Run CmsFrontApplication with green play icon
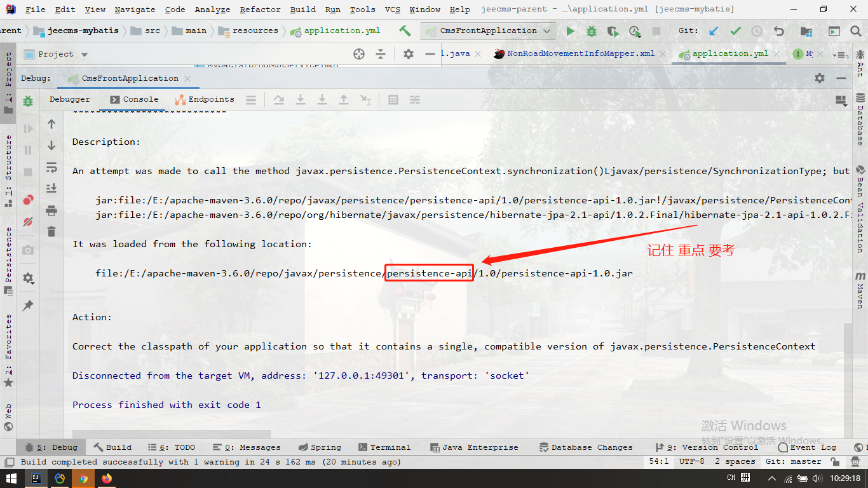The image size is (868, 488). click(x=570, y=30)
